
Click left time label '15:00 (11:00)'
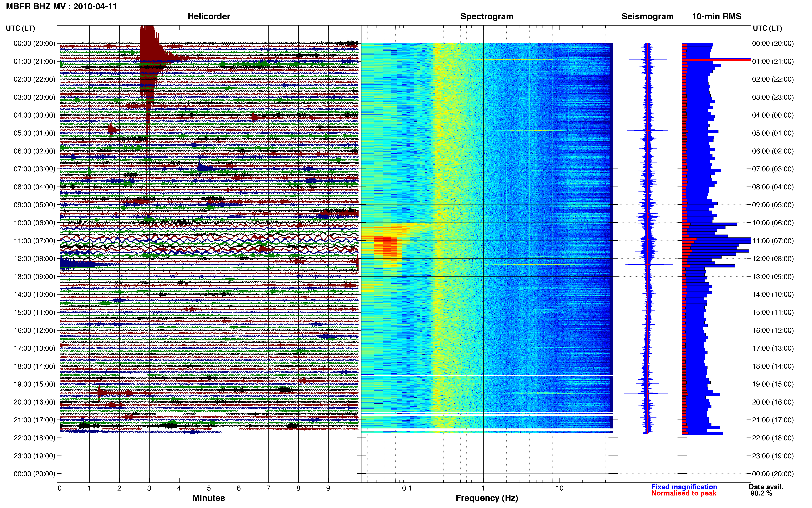(34, 312)
